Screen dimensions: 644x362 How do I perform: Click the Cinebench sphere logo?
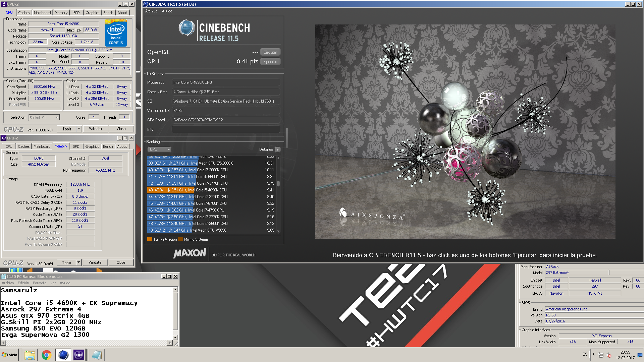tap(186, 28)
